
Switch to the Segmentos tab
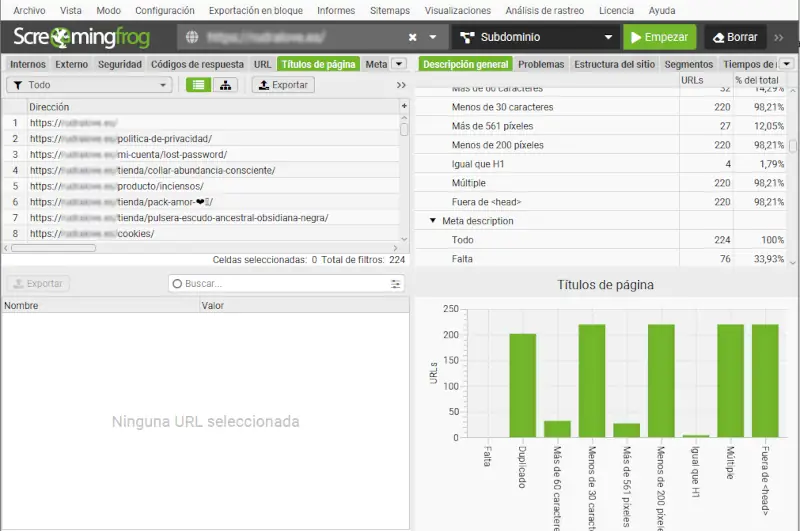coord(688,64)
